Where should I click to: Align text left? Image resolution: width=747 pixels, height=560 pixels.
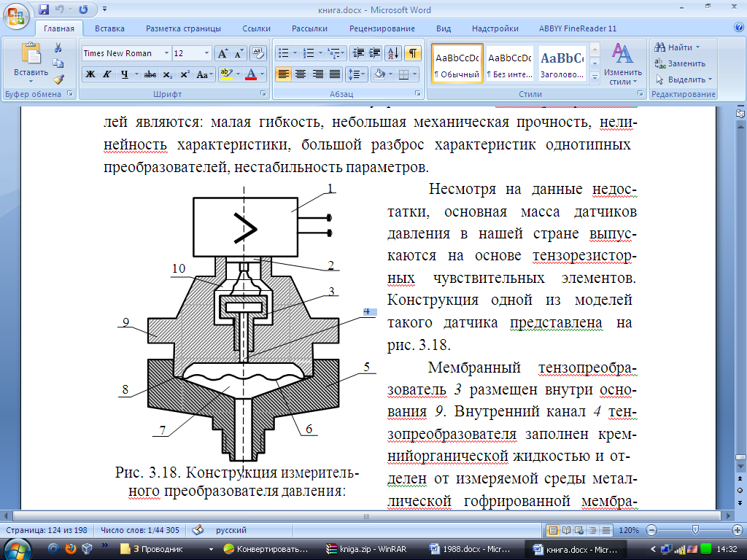(x=284, y=74)
